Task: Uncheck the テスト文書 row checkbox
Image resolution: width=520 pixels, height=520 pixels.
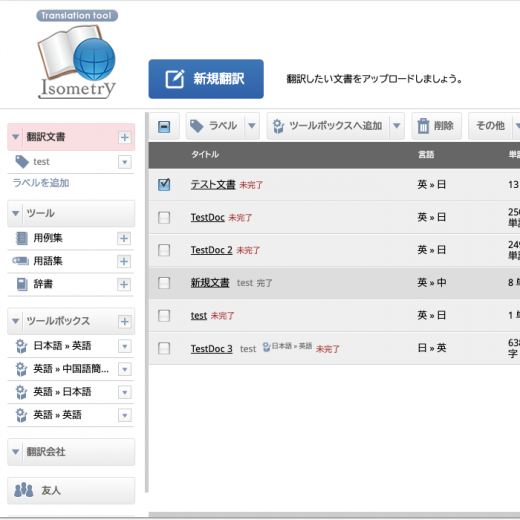Action: coord(164,184)
